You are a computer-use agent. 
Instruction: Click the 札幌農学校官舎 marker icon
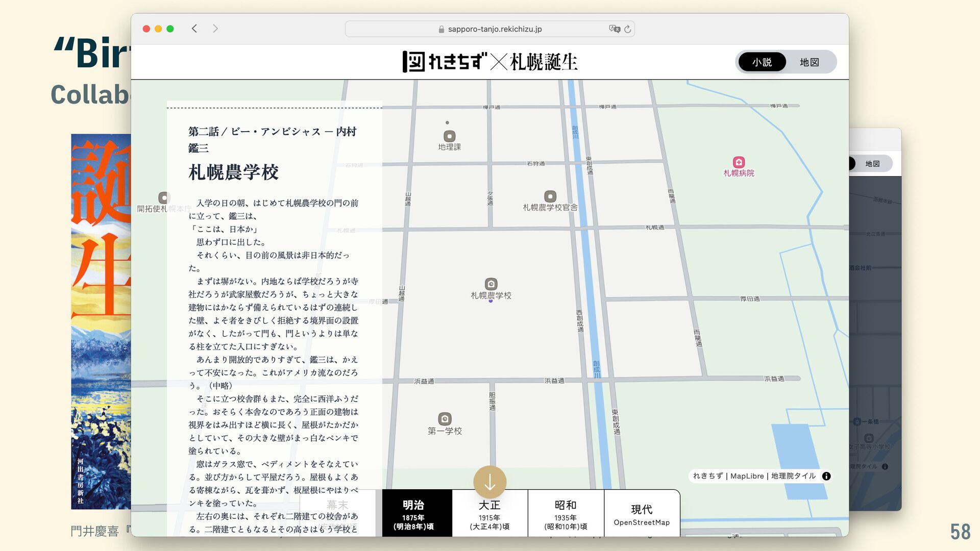[550, 196]
